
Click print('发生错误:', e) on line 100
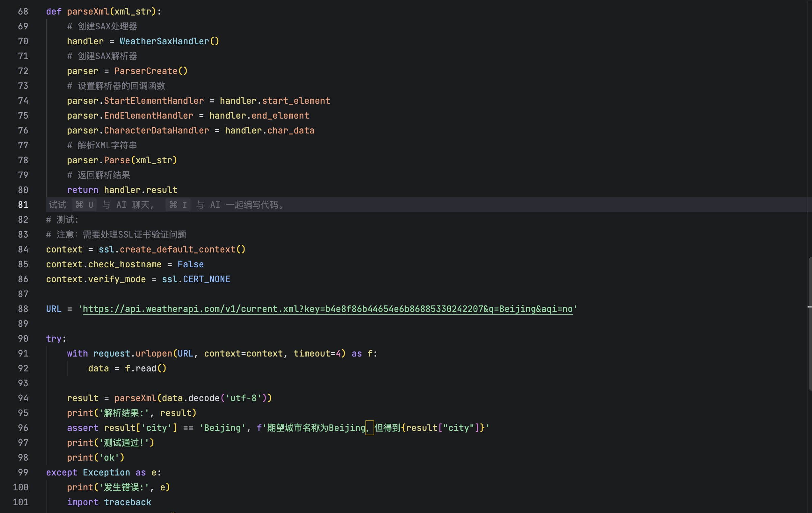pos(119,487)
